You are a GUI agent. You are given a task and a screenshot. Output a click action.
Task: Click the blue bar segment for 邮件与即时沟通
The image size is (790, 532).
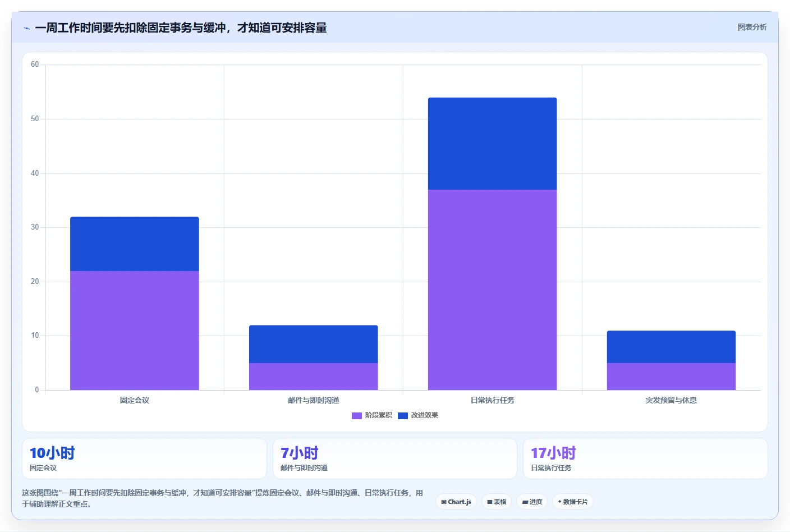314,344
